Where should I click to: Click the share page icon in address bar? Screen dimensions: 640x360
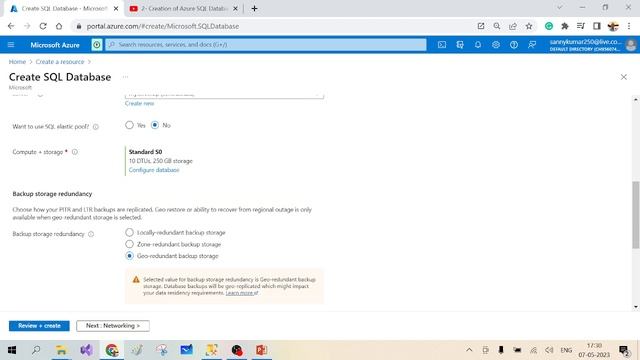[x=513, y=26]
